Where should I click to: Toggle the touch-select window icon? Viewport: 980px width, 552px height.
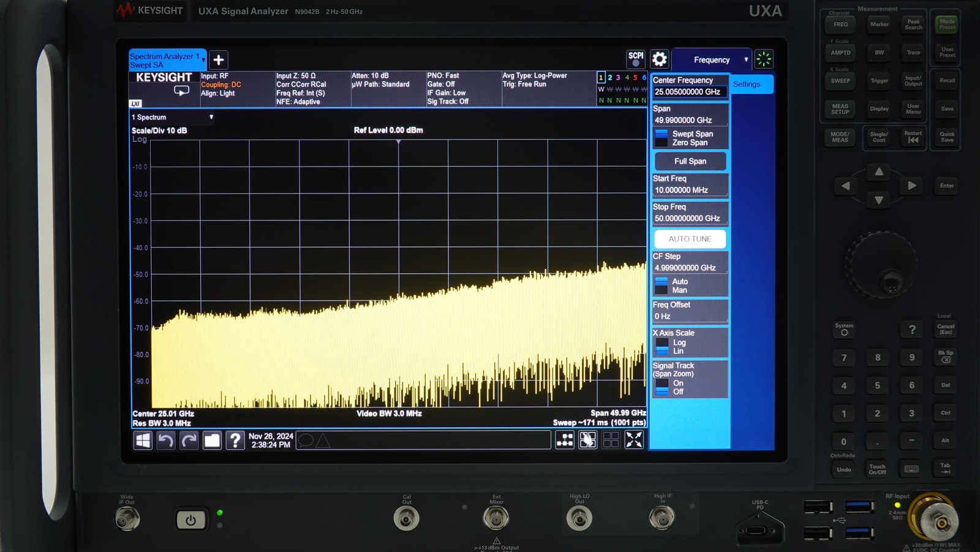point(588,439)
